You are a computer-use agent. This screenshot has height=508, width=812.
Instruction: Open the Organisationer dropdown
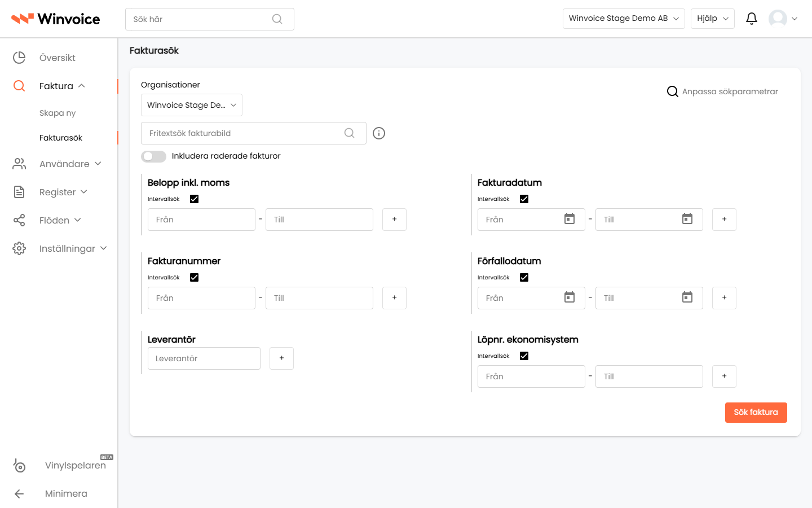coord(192,105)
